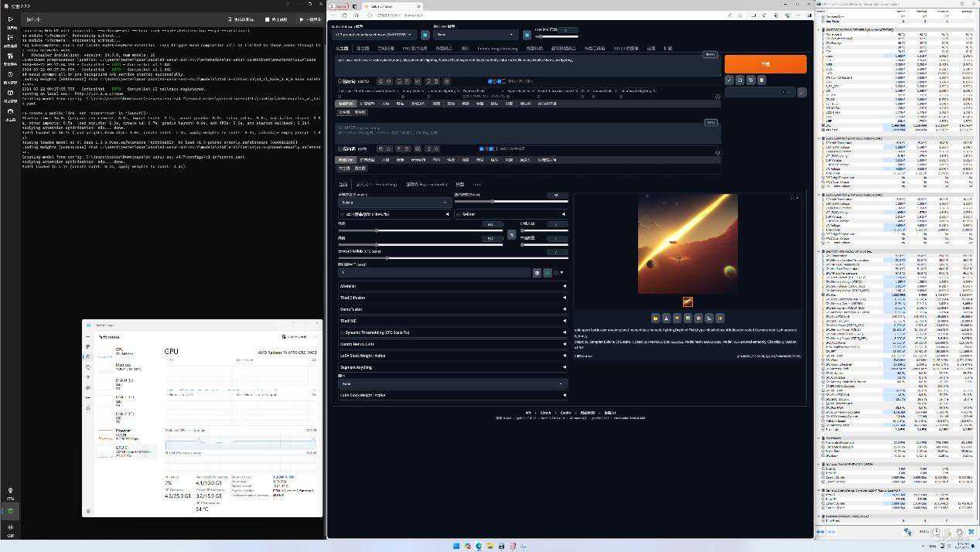The height and width of the screenshot is (552, 980).
Task: Open the Windows Start button on taskbar
Action: tap(456, 546)
